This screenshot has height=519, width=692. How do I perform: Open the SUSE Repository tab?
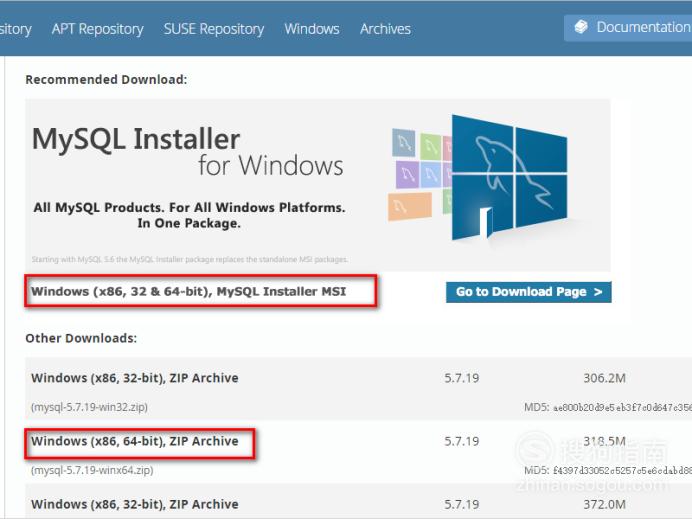click(214, 29)
